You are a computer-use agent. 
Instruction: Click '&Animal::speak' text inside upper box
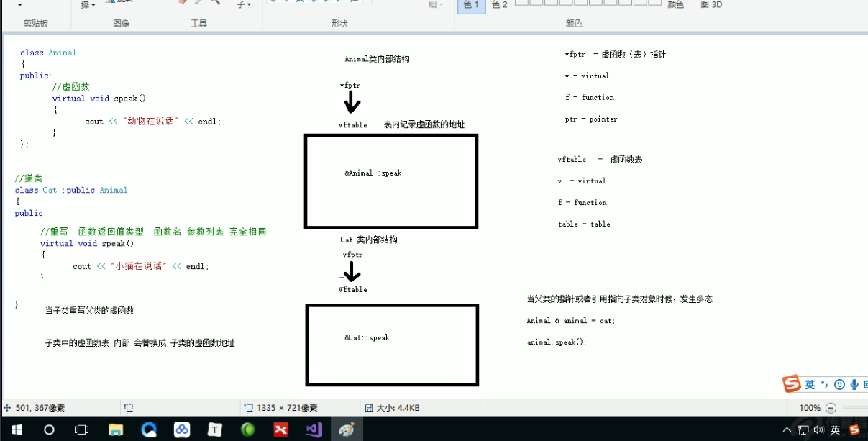point(373,173)
